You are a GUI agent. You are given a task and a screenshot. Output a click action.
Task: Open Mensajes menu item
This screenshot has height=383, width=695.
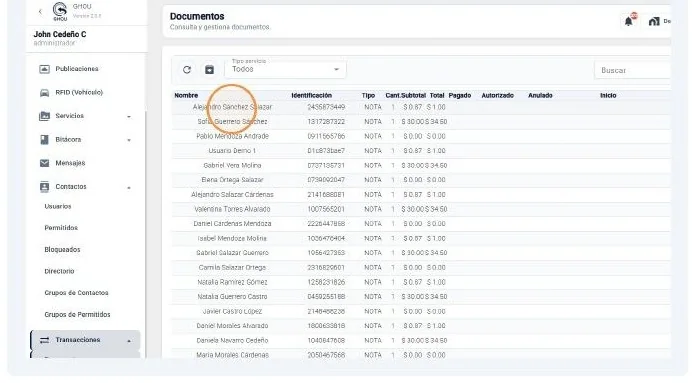70,163
